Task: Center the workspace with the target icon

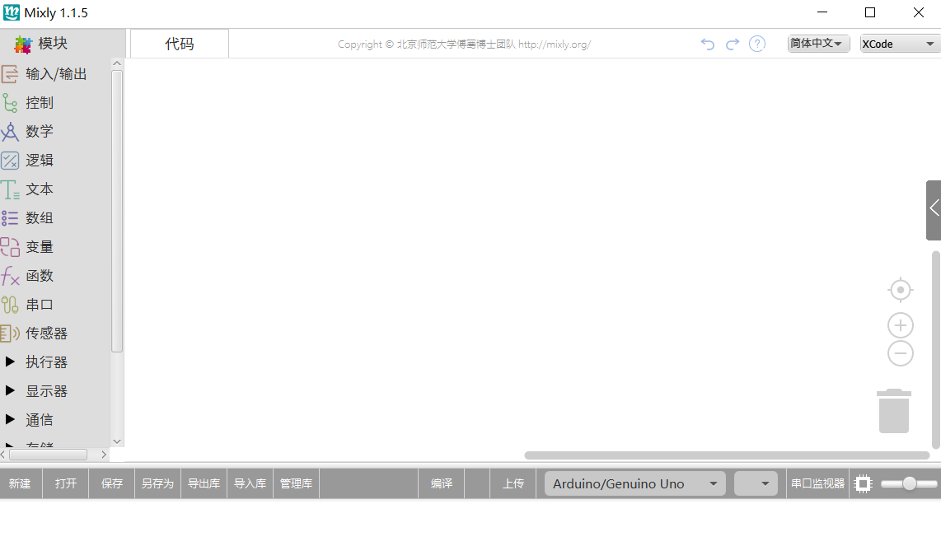Action: click(x=900, y=290)
